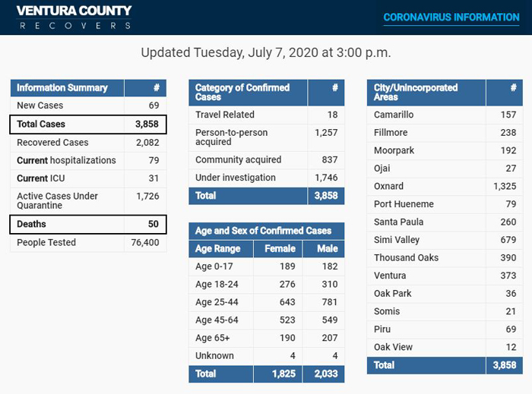Click the Coronavirus Information link

point(451,17)
